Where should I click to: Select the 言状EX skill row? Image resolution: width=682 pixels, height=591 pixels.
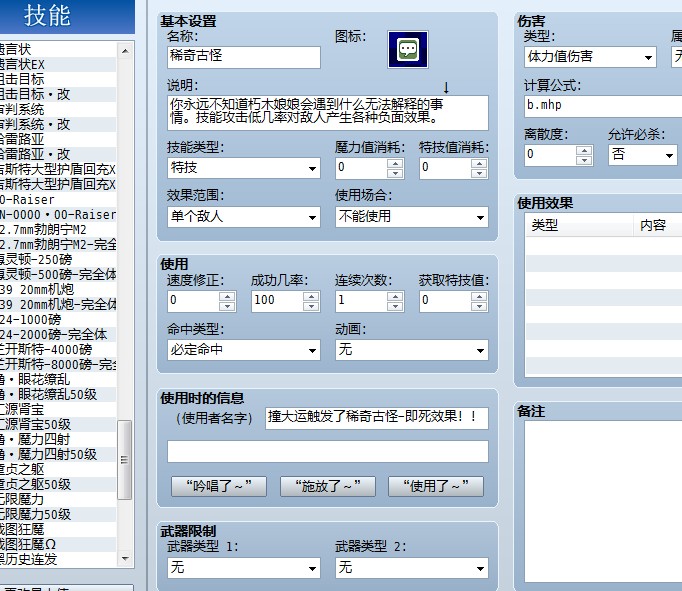(x=58, y=65)
